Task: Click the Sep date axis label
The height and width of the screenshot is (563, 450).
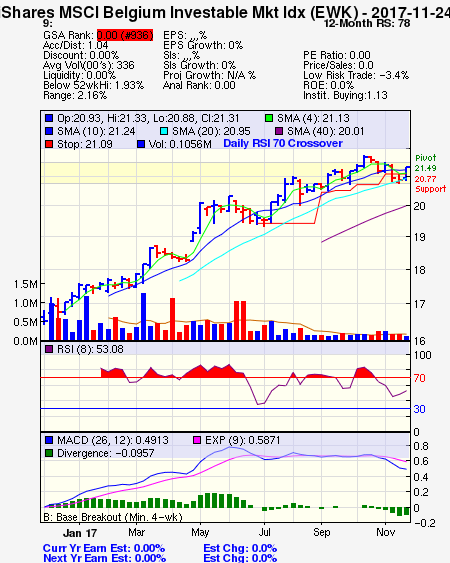Action: point(321,532)
